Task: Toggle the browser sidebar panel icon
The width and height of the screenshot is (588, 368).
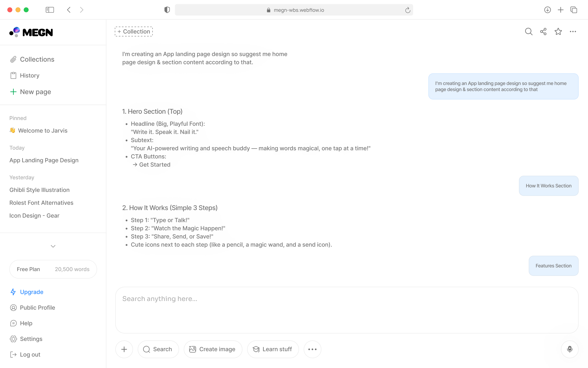Action: (50, 10)
